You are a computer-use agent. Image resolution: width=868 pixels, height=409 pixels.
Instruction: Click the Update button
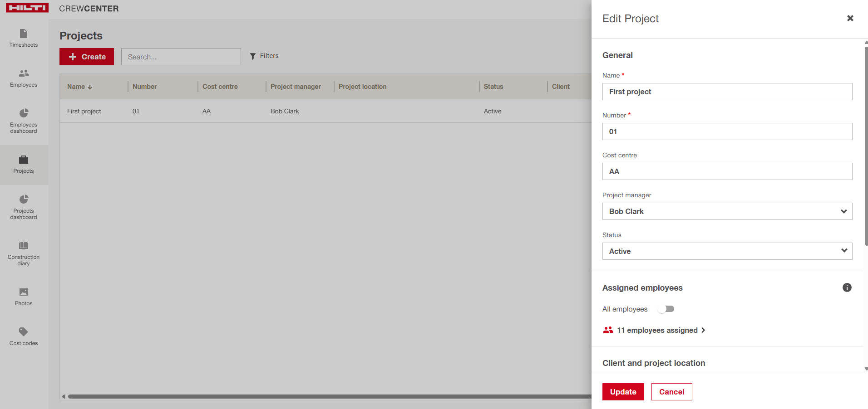pos(623,392)
